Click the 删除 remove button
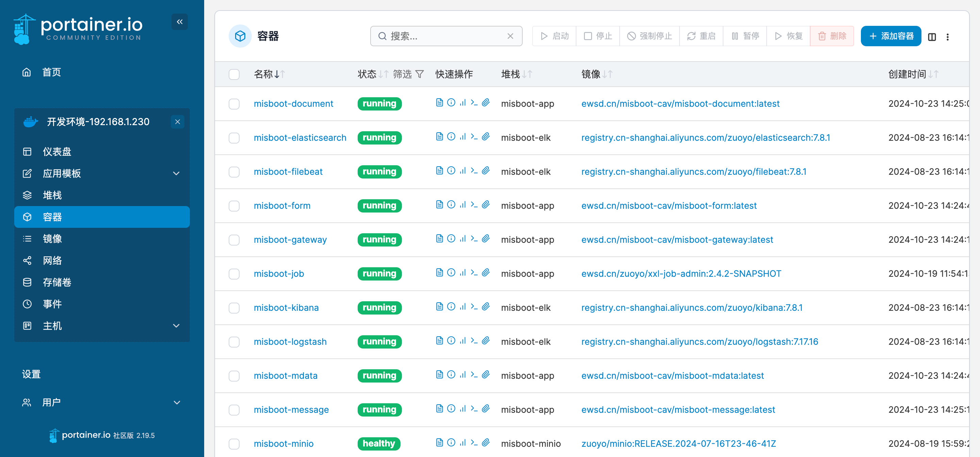This screenshot has height=457, width=980. (832, 36)
